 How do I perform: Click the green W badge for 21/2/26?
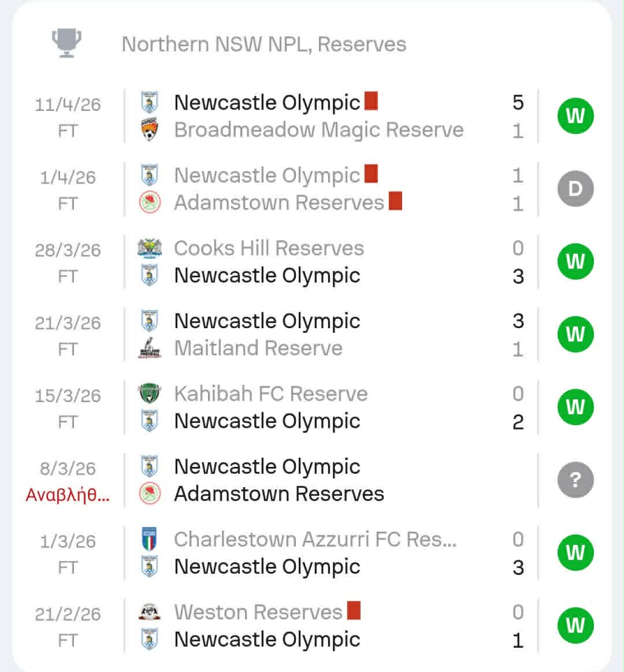tap(575, 626)
